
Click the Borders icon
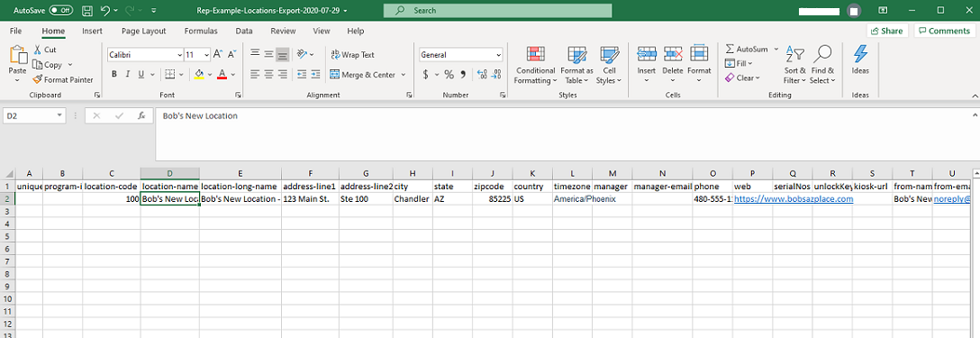pos(169,75)
